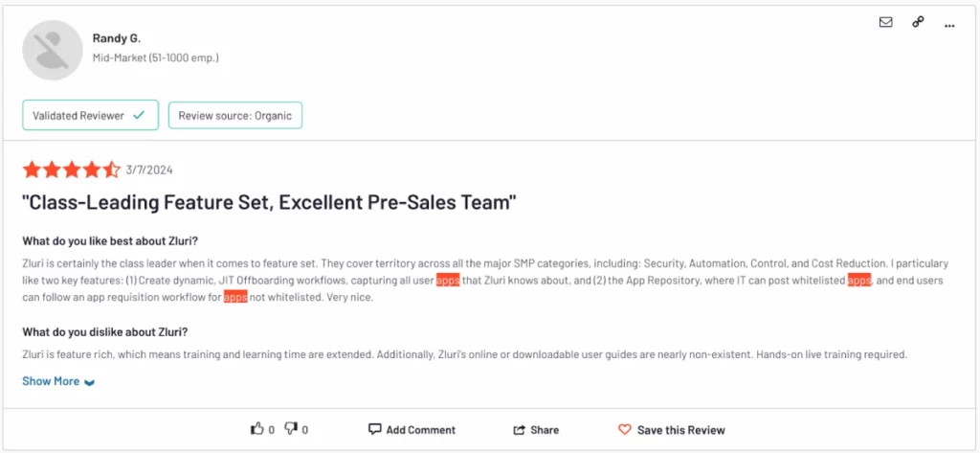Click the Review source: Organic badge
The width and height of the screenshot is (980, 453).
click(x=235, y=115)
